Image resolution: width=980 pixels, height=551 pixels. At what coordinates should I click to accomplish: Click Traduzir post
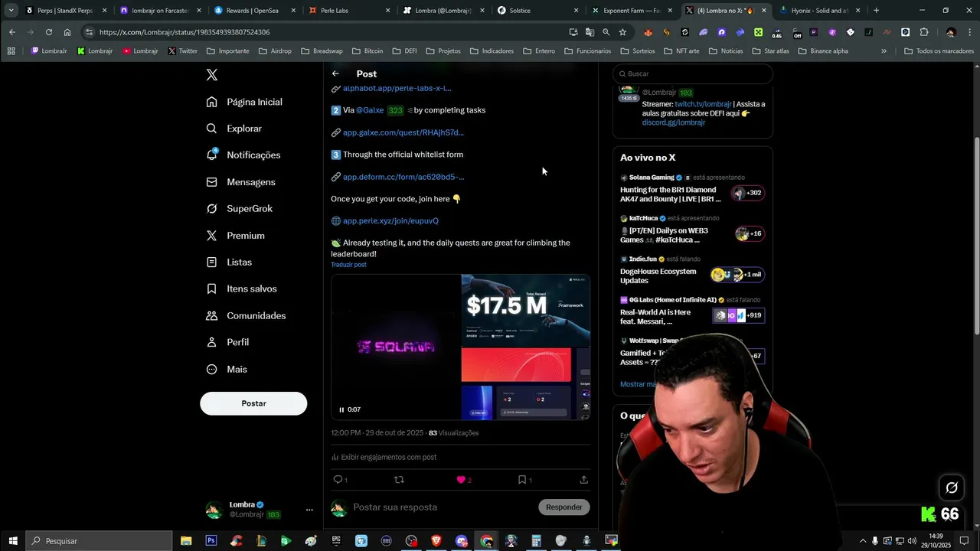point(348,265)
